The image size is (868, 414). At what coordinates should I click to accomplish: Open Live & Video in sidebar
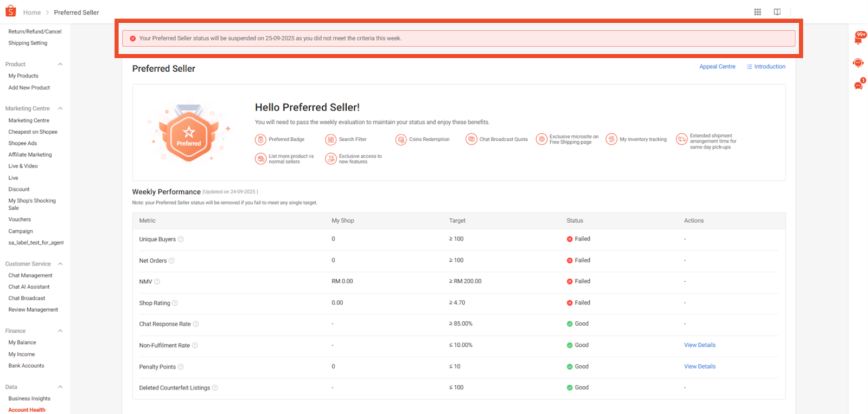pos(23,166)
